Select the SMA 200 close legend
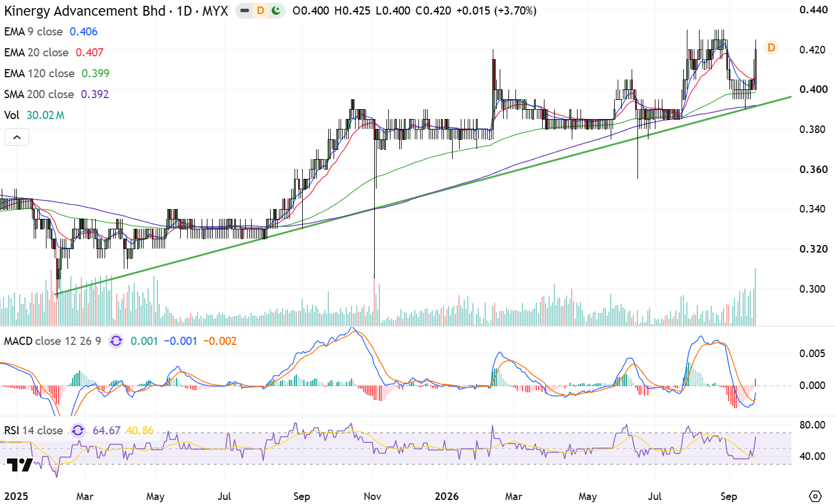Viewport: 835px width, 504px height. (56, 94)
